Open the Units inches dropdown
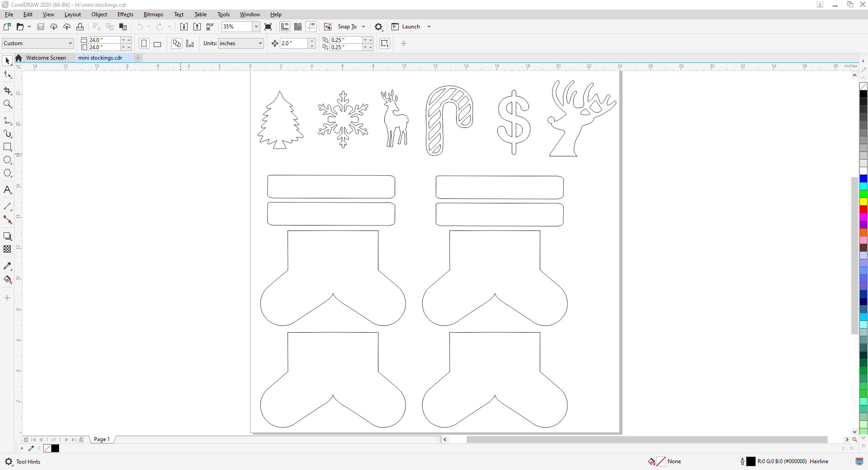 [260, 43]
